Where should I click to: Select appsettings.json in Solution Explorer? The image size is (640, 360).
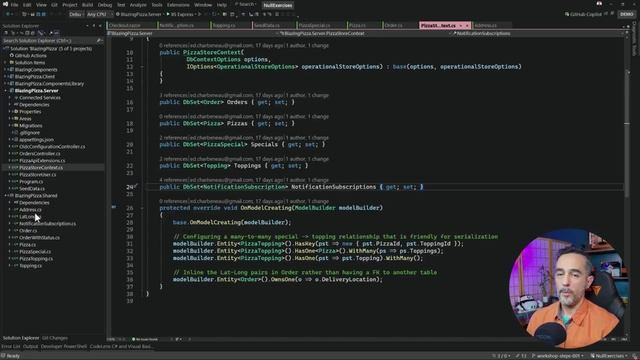tap(36, 140)
